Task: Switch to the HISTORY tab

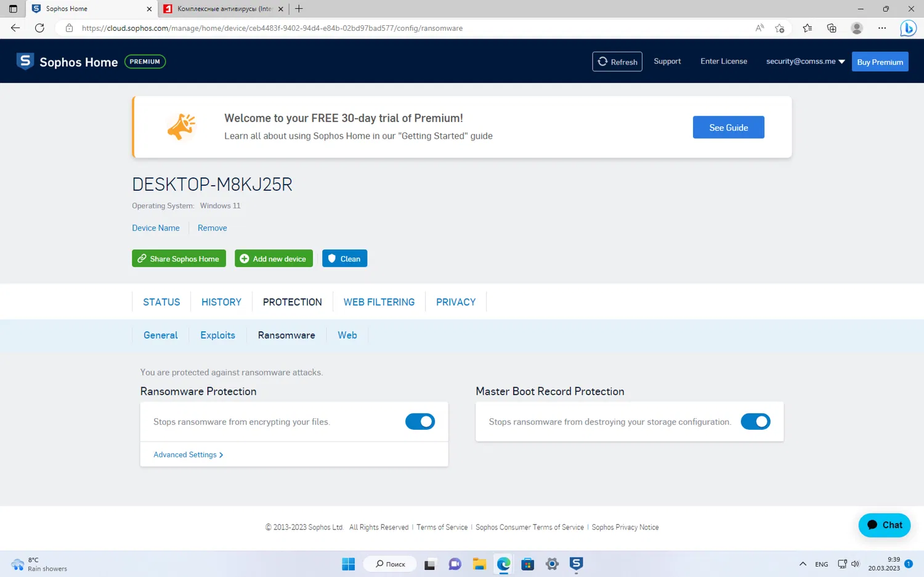Action: 221,302
